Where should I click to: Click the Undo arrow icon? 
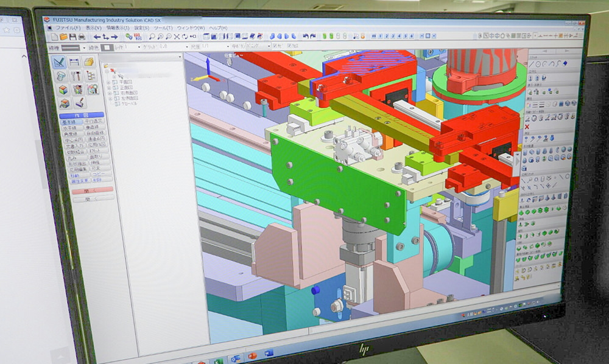pos(306,36)
